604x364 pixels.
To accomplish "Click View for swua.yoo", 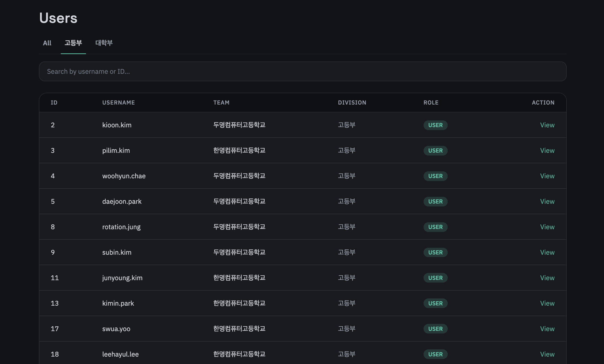I will tap(547, 329).
